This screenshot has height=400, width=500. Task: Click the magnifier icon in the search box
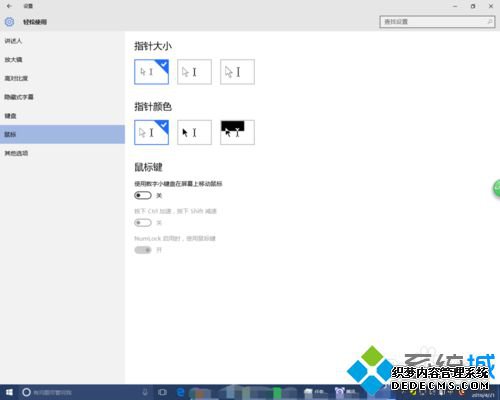tap(490, 22)
